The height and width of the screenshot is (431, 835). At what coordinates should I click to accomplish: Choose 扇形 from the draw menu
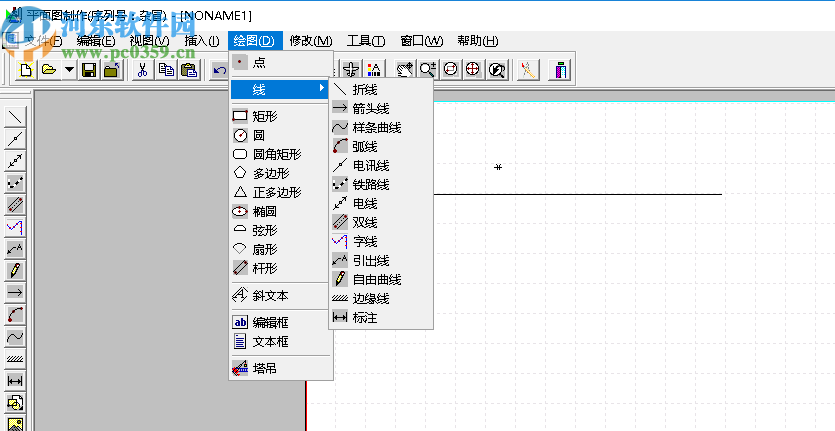pyautogui.click(x=281, y=249)
